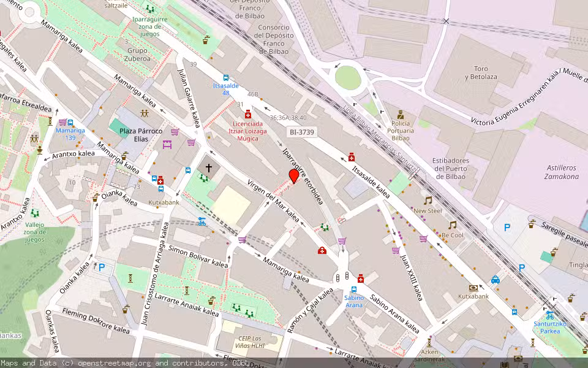
Task: Select the Be Cool music note icon
Action: pos(453,224)
